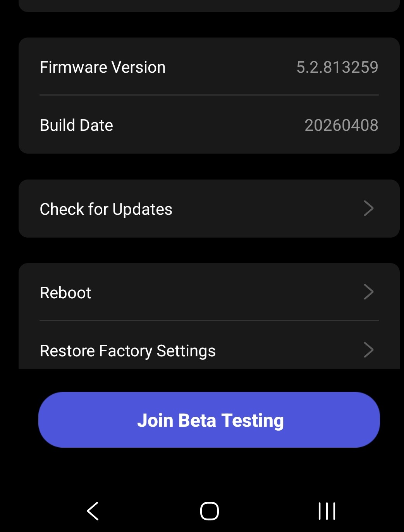Tap the partially visible card at the top
Viewport: 404px width, 532px height.
pos(209,5)
